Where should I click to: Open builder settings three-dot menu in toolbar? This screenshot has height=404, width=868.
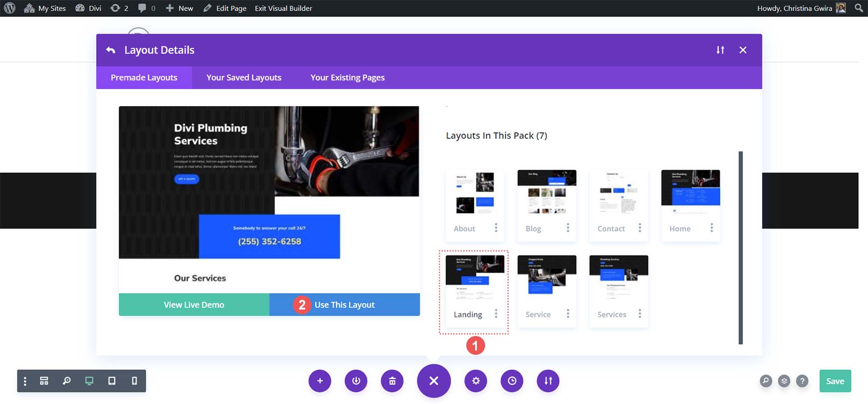coord(25,381)
